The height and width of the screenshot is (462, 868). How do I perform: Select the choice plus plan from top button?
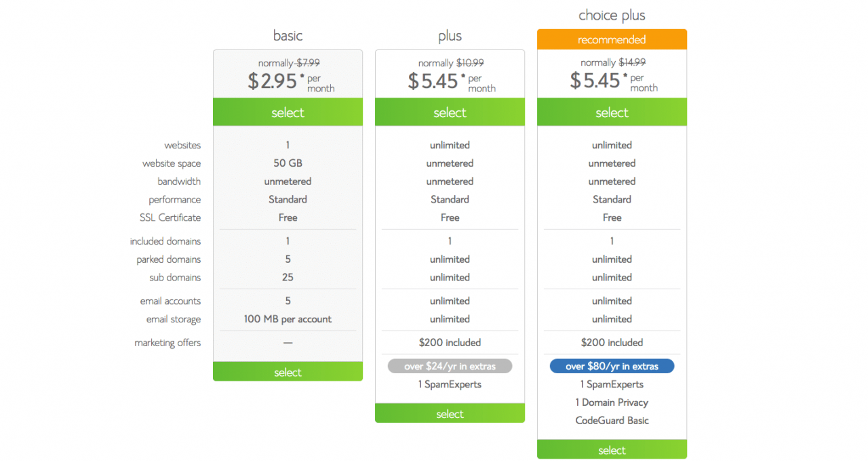pos(612,112)
